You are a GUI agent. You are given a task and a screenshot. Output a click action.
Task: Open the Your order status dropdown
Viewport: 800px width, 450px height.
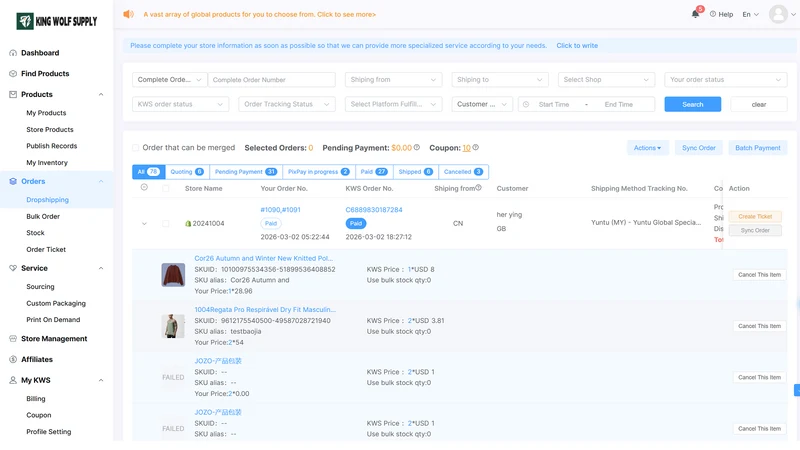tap(726, 80)
